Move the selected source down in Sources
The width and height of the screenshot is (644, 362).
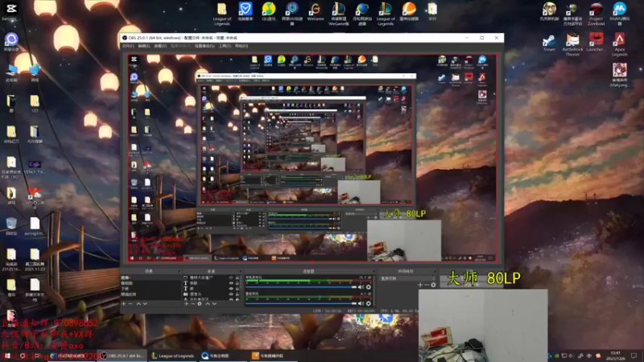[214, 304]
